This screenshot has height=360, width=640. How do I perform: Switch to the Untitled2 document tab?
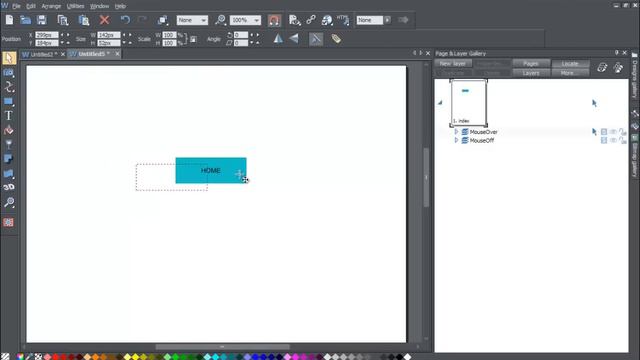pyautogui.click(x=42, y=54)
